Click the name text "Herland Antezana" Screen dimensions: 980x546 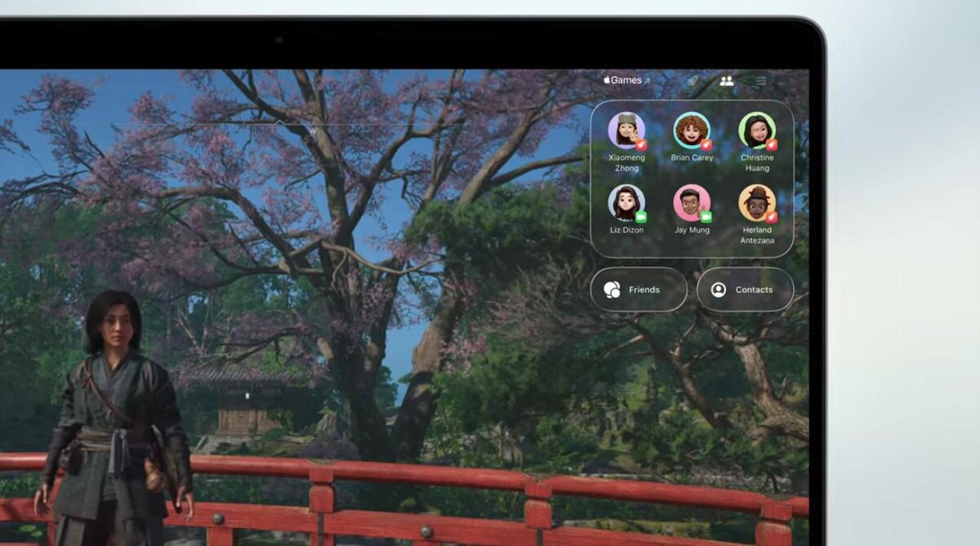click(757, 235)
